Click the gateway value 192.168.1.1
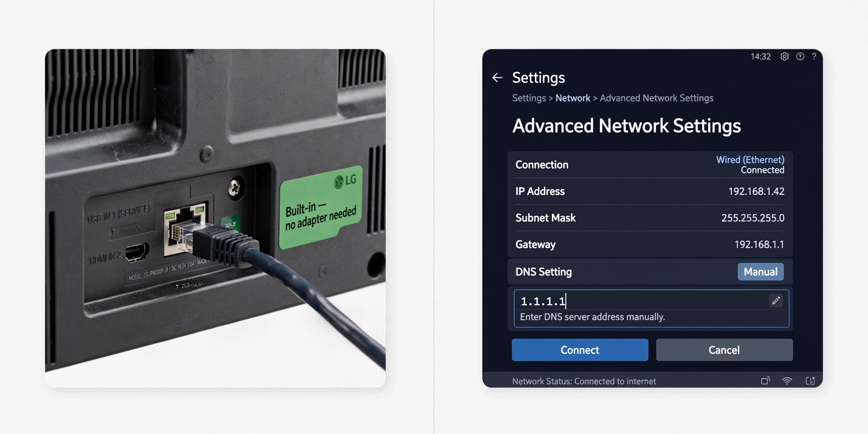 point(759,245)
